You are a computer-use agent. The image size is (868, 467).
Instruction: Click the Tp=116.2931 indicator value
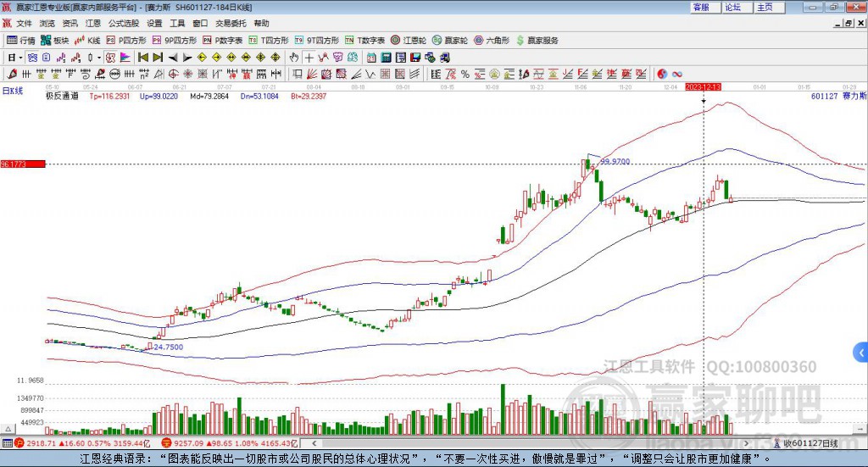click(x=109, y=96)
